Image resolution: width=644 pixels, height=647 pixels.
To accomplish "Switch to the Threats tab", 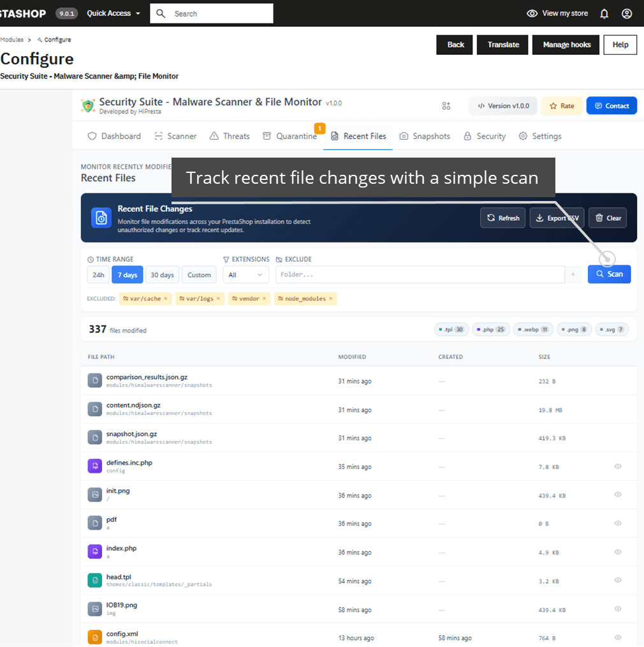I will click(x=230, y=136).
